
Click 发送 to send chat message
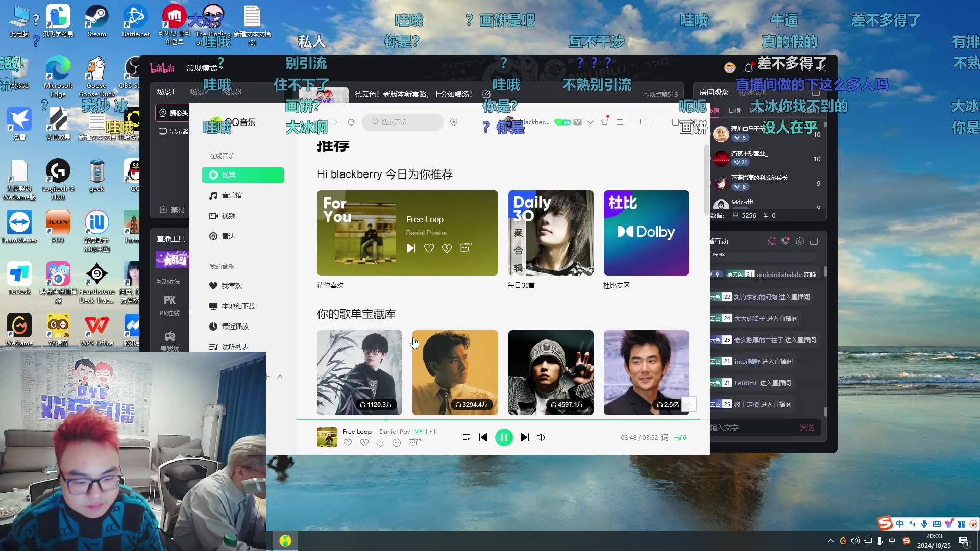point(807,428)
